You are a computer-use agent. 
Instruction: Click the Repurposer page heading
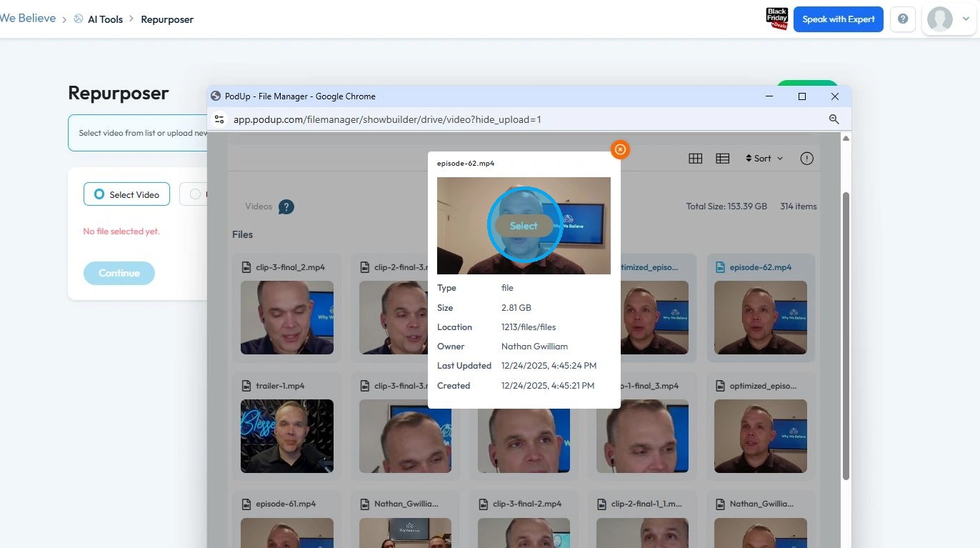coord(119,93)
